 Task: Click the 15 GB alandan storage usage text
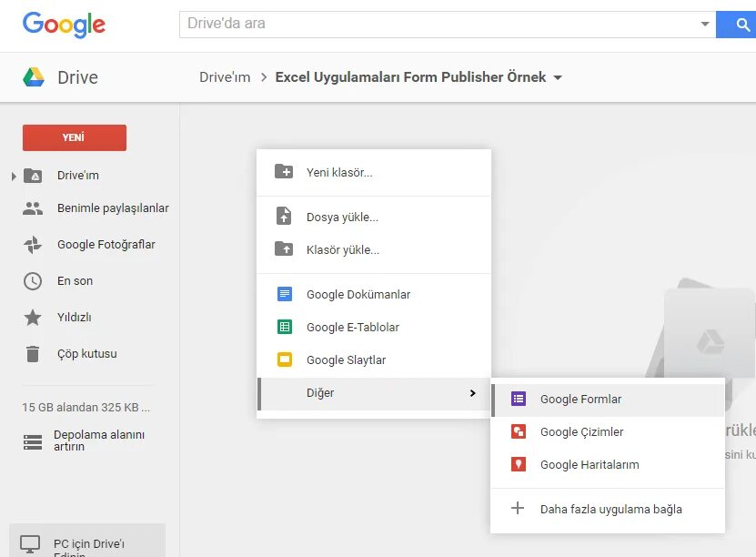86,408
